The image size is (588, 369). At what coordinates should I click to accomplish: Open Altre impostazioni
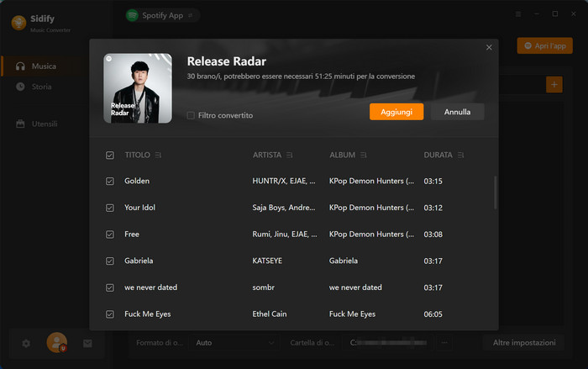524,343
